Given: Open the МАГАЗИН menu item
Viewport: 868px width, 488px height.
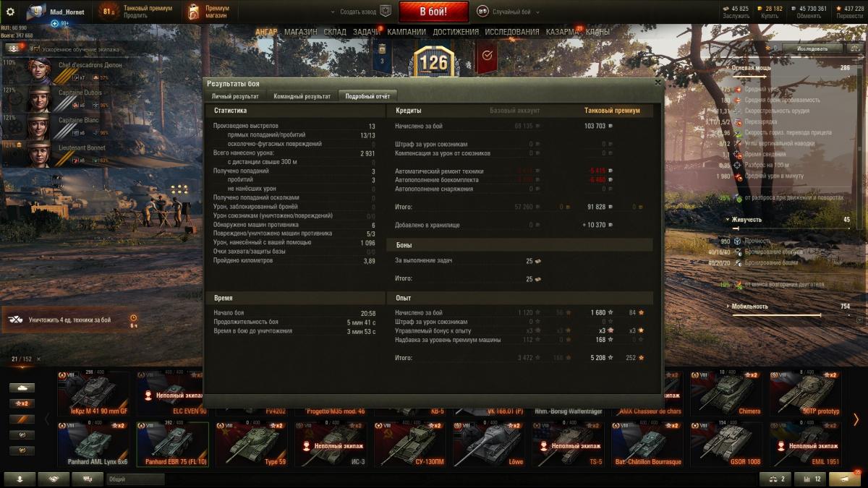Looking at the screenshot, I should point(300,32).
